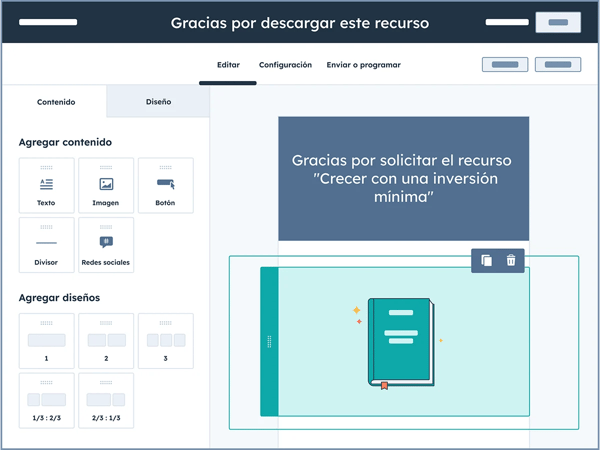The image size is (600, 450).
Task: Switch to the Diseño tab
Action: pyautogui.click(x=158, y=102)
